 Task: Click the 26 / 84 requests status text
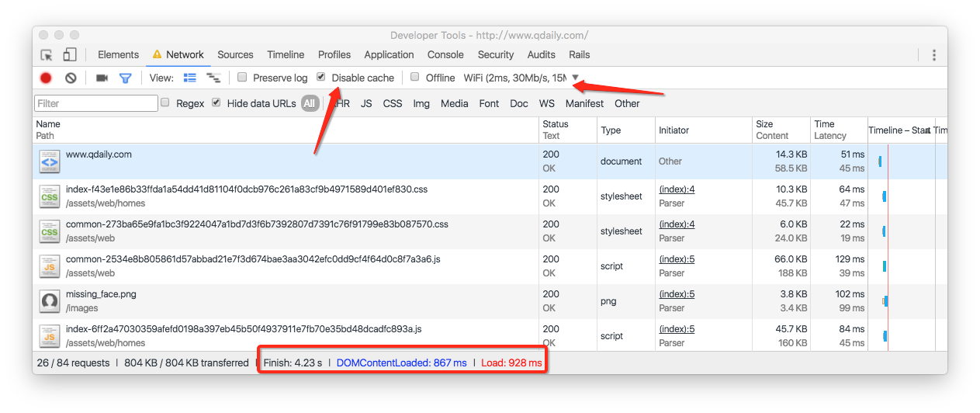73,363
